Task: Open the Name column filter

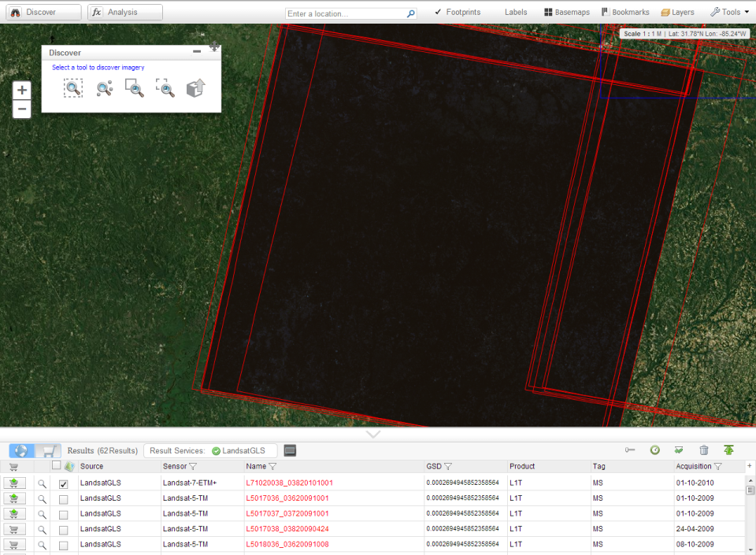Action: (x=272, y=466)
